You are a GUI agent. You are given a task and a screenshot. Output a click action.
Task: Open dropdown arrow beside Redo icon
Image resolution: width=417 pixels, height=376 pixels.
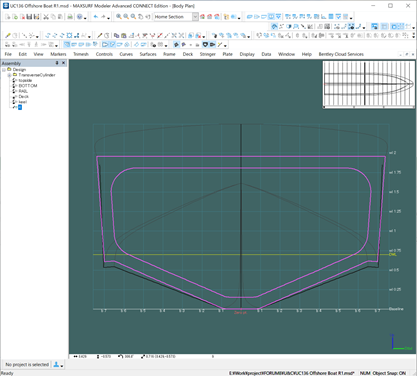point(109,18)
